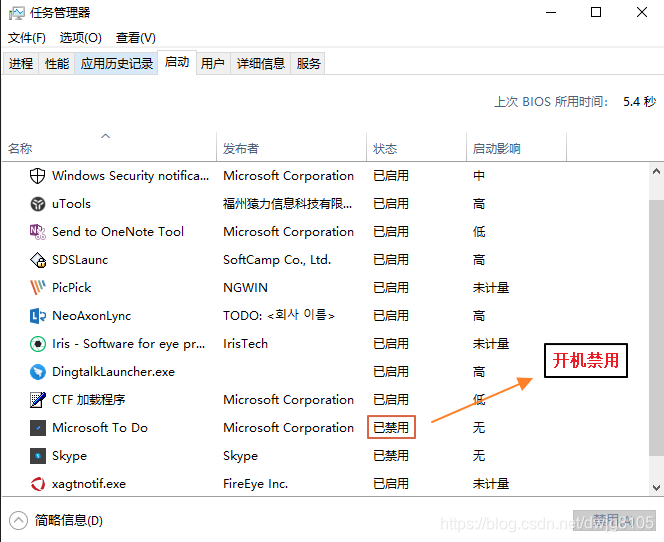Screen dimensions: 664x542
Task: Click the 中 impact of Windows Security row
Action: click(x=479, y=176)
